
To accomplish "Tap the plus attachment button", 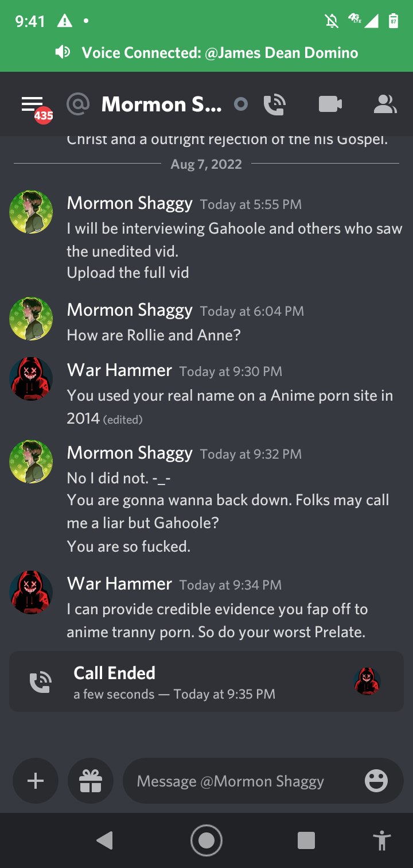I will pyautogui.click(x=36, y=781).
